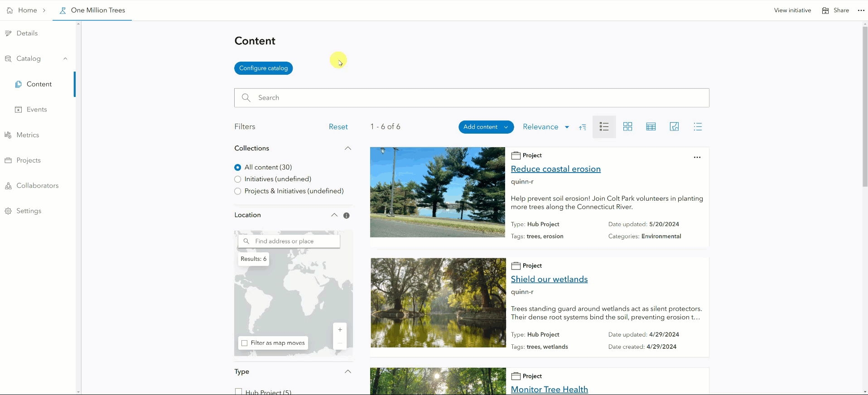Screen dimensions: 868x395
Task: Click the Home icon in breadcrumb
Action: pyautogui.click(x=10, y=10)
